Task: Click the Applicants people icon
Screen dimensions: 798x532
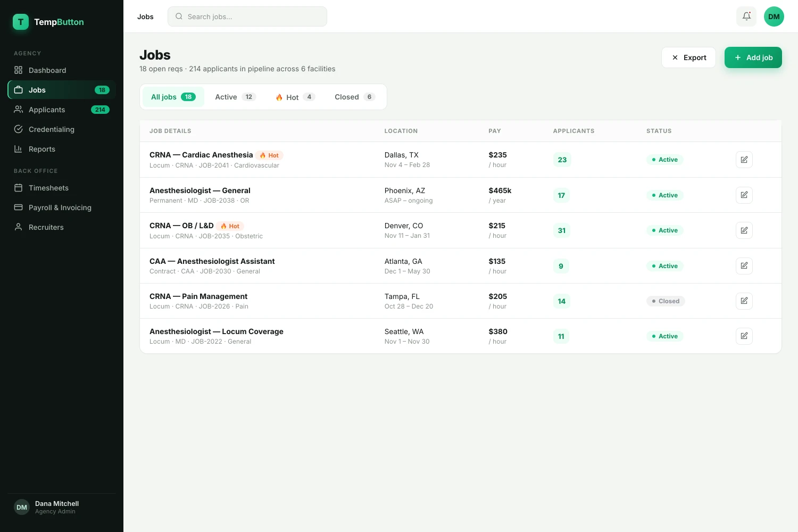Action: pyautogui.click(x=19, y=110)
